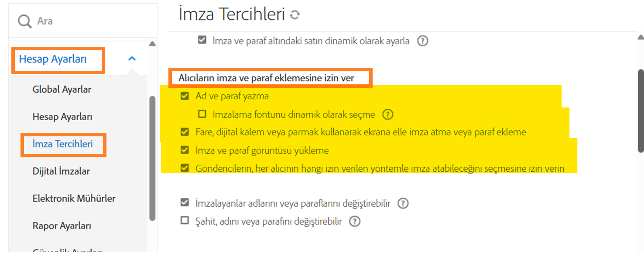644x253 pixels.
Task: Open the Dijital İmzalar settings section
Action: coord(60,172)
